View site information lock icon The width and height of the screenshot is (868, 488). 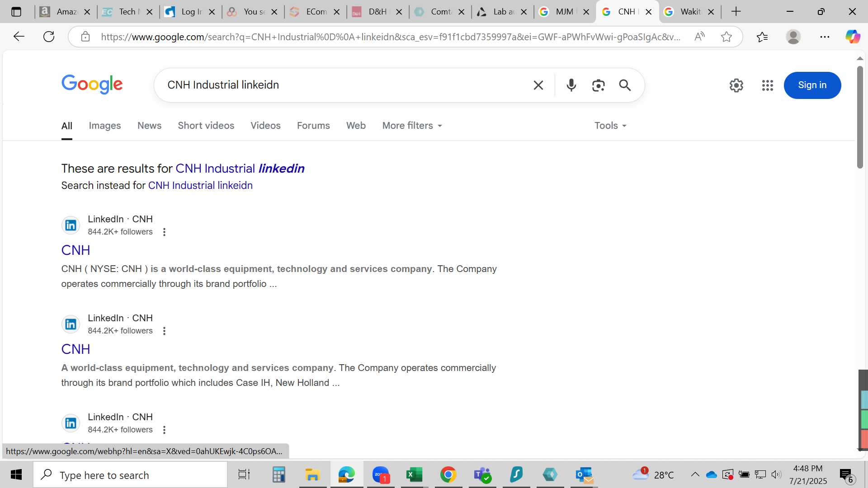coord(85,37)
